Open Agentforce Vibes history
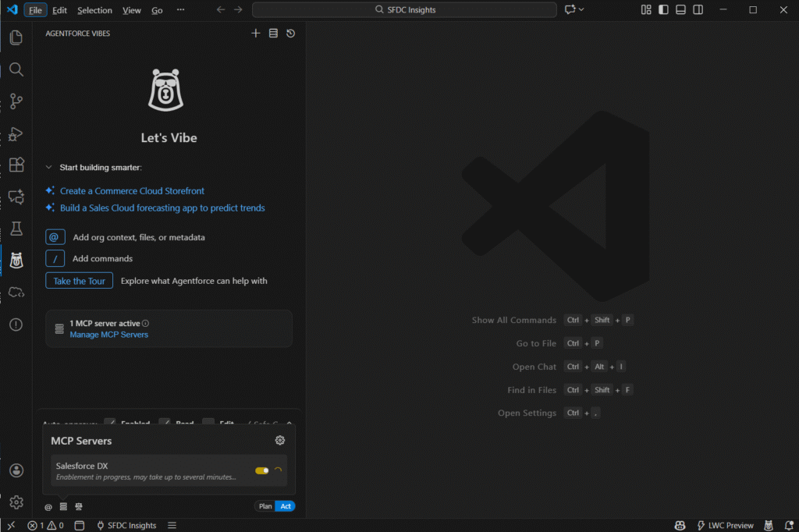 (290, 34)
